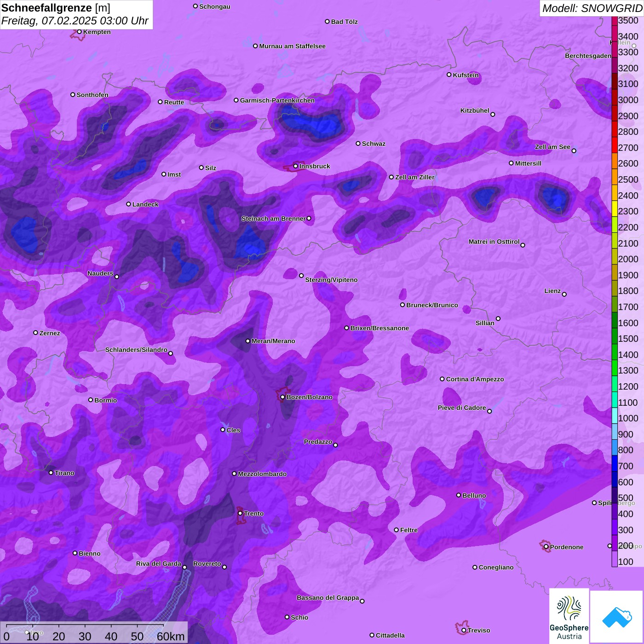Click the Modell: SNOWGRID label
The height and width of the screenshot is (644, 644).
pos(592,8)
